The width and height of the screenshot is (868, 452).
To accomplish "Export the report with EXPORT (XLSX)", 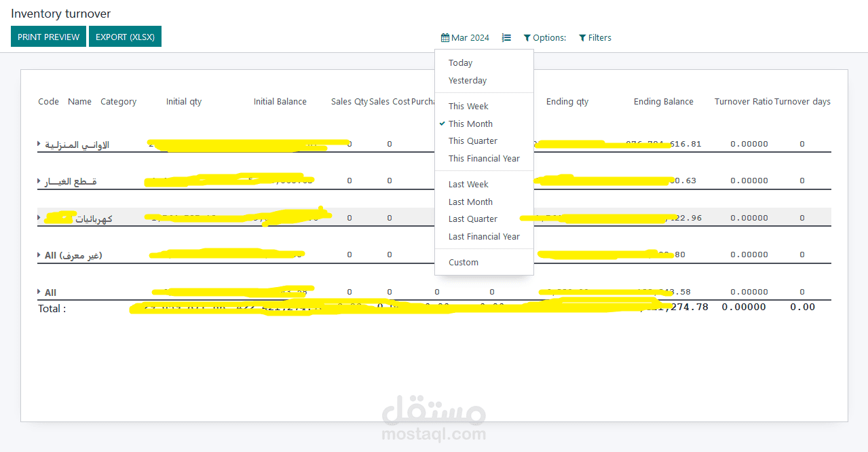I will pos(125,36).
